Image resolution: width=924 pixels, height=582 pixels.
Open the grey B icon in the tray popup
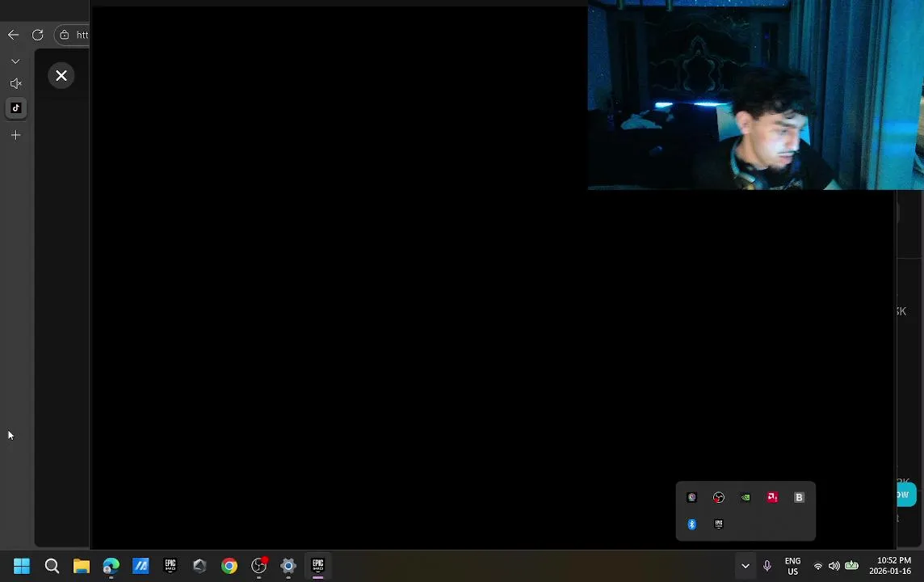pos(799,498)
